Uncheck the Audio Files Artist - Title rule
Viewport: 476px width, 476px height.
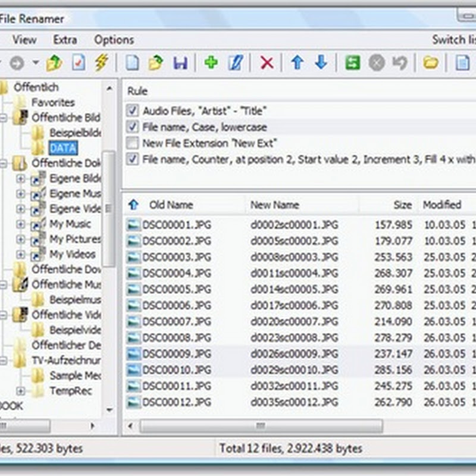[133, 111]
